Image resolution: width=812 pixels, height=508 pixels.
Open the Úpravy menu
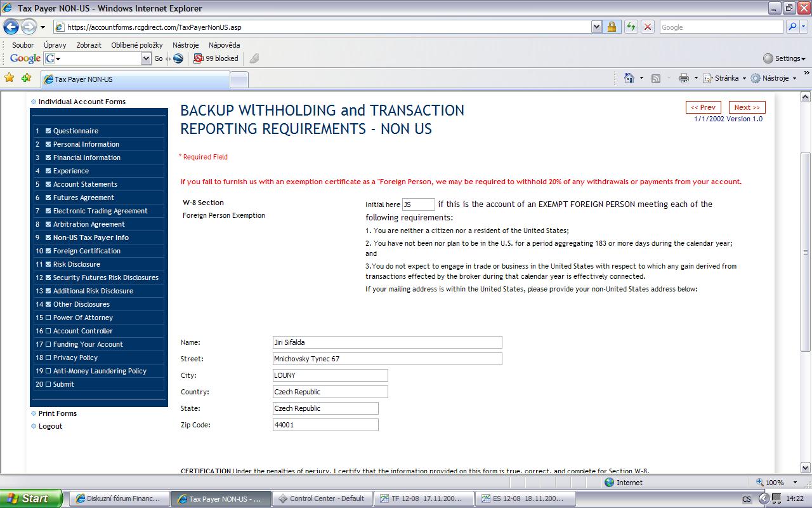pos(55,45)
